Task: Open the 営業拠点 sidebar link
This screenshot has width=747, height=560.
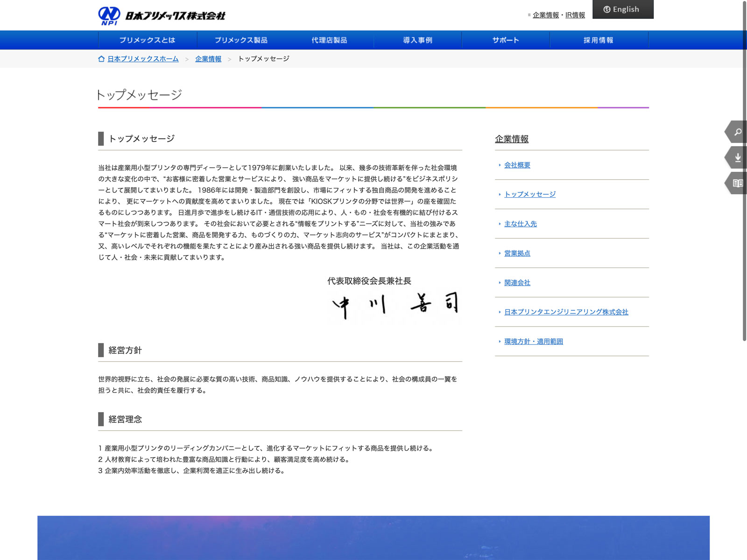Action: click(517, 253)
